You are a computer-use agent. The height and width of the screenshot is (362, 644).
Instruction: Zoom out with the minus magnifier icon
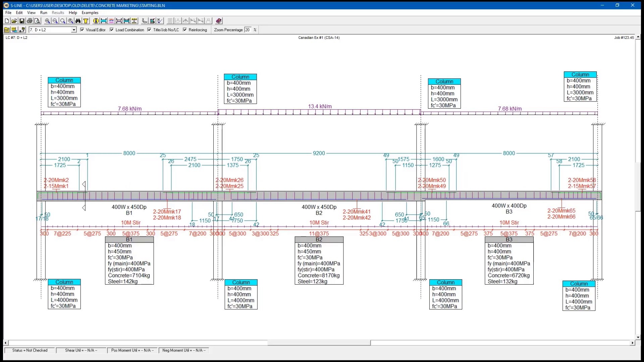(55, 21)
